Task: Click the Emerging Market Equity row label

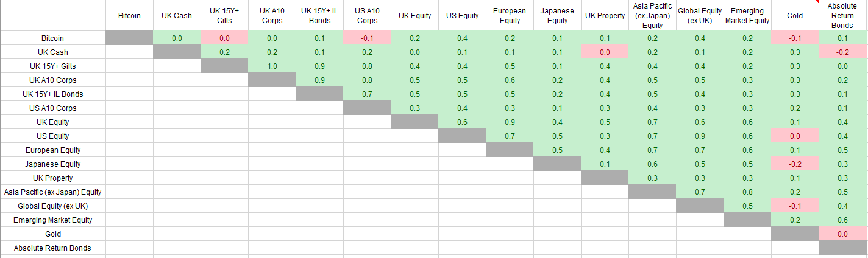Action: [x=53, y=220]
